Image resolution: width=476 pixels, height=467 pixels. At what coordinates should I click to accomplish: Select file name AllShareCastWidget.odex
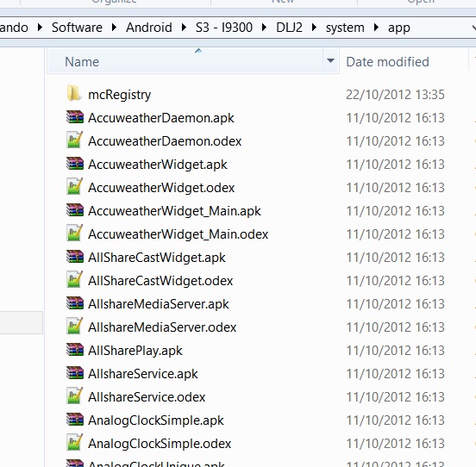(x=160, y=281)
